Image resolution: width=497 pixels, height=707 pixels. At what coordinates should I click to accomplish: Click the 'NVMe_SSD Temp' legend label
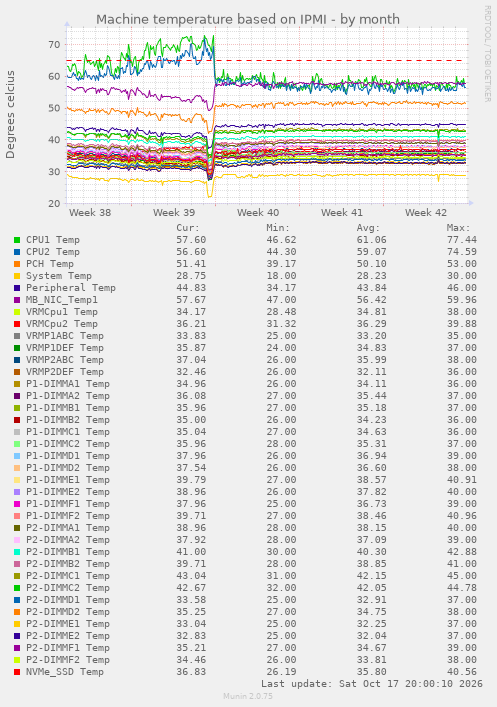[65, 672]
